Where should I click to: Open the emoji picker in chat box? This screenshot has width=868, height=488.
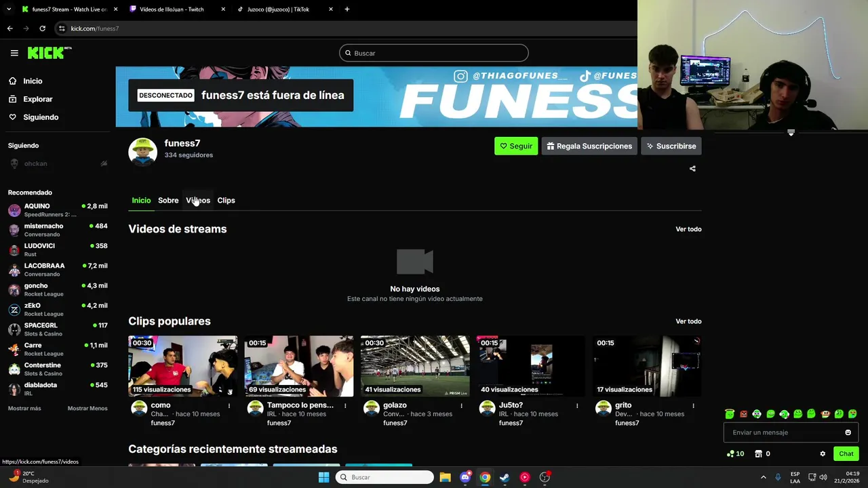tap(848, 432)
